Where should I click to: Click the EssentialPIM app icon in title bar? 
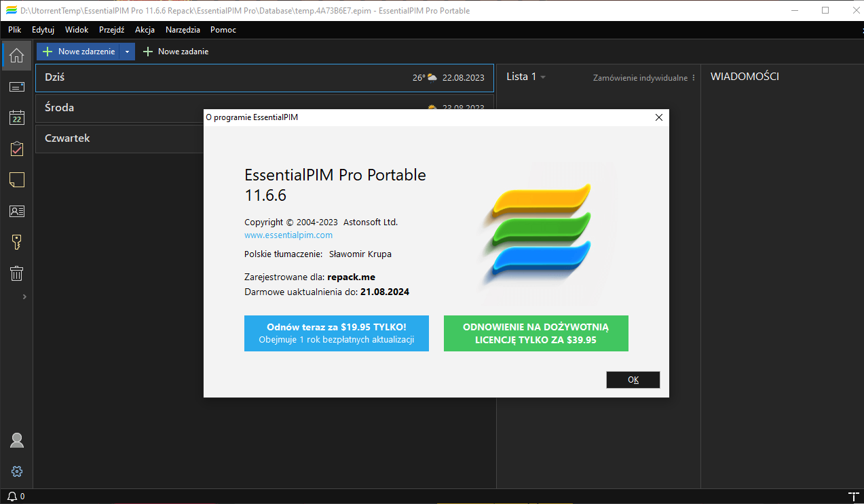pos(10,10)
